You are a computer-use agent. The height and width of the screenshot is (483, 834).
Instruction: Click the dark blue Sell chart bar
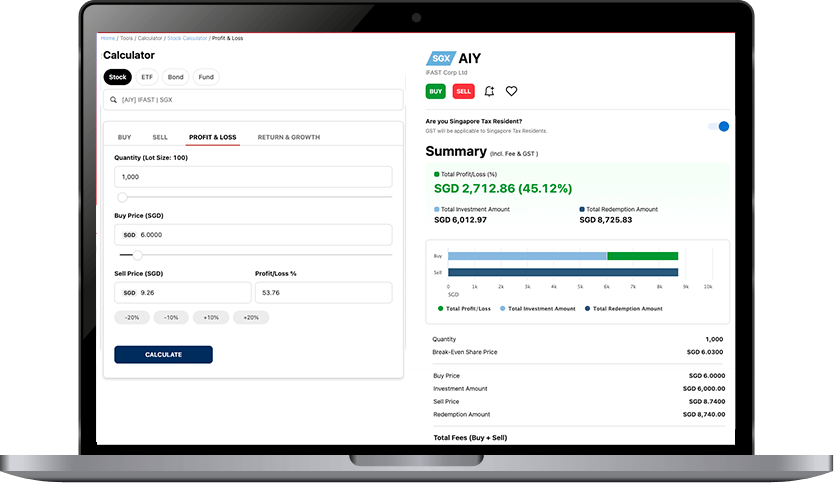pyautogui.click(x=563, y=272)
